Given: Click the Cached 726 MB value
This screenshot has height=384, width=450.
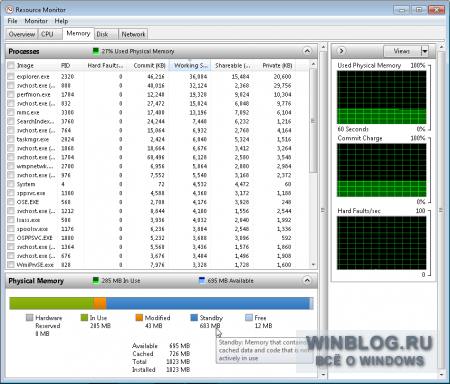Looking at the screenshot, I should (179, 354).
